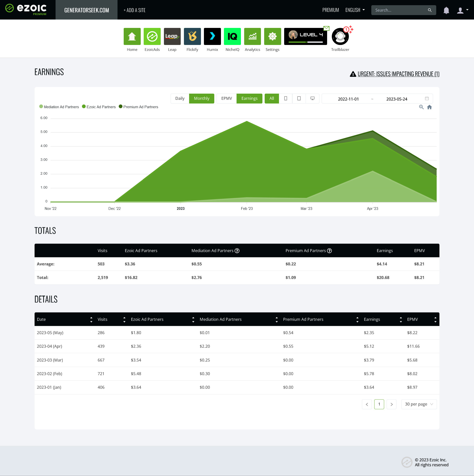
Task: Toggle Mediation Ad Partners legend series
Action: 59,107
